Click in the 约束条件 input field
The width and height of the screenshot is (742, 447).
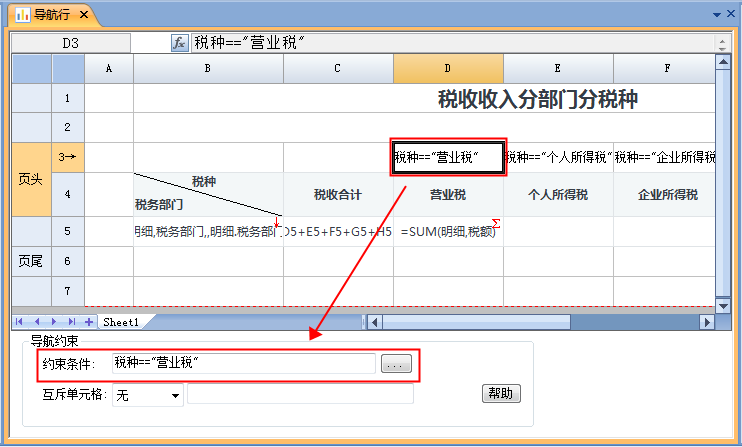243,363
